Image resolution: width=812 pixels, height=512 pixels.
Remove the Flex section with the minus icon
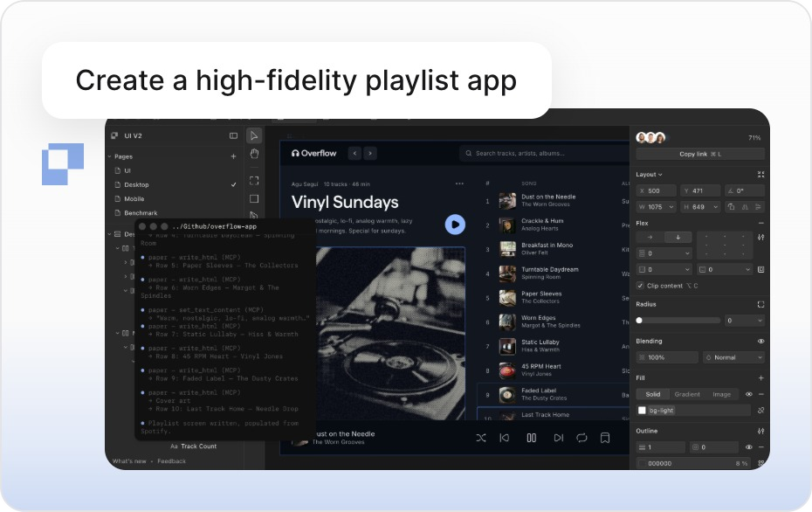point(760,223)
